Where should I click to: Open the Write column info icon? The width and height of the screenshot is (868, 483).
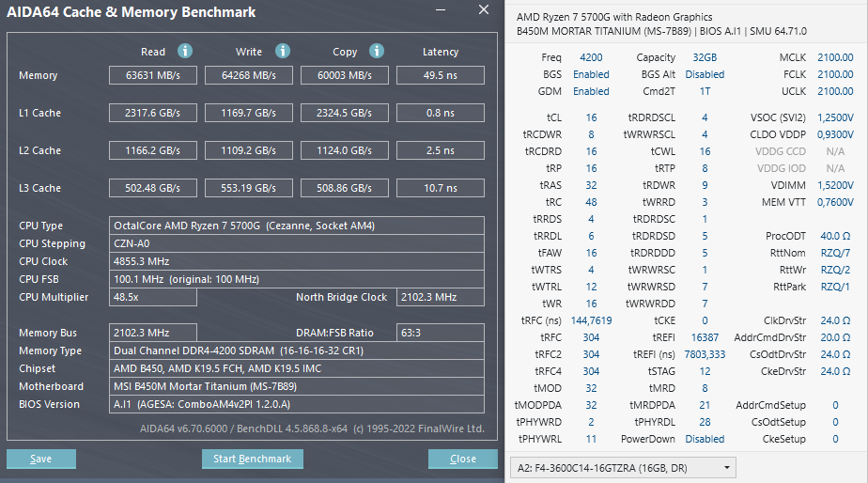283,51
